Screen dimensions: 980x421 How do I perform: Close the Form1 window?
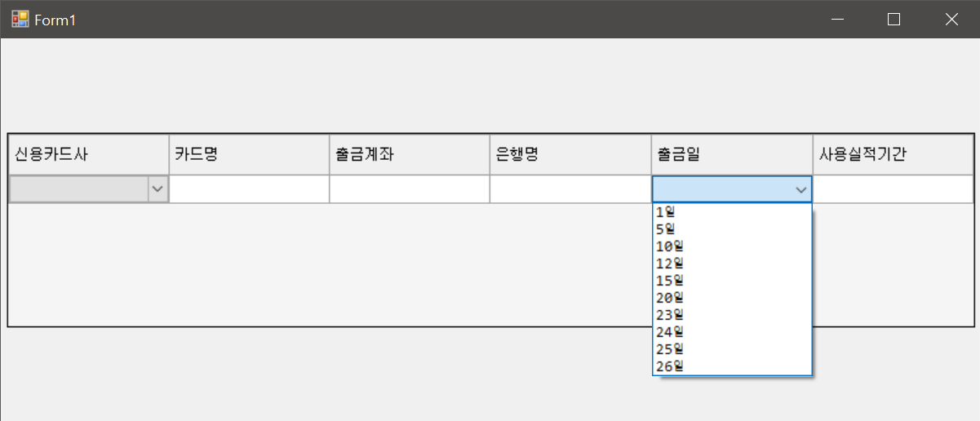(x=951, y=19)
